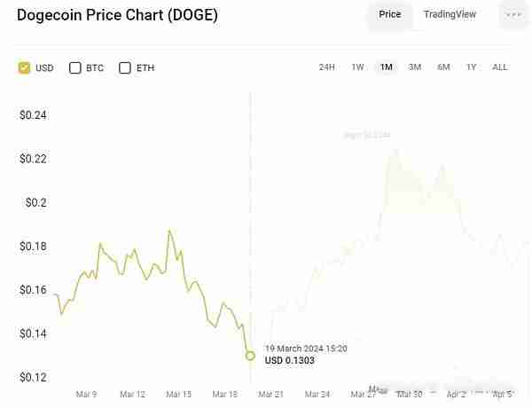Uncheck the USD currency checkbox
Image resolution: width=532 pixels, height=408 pixels.
pos(25,67)
